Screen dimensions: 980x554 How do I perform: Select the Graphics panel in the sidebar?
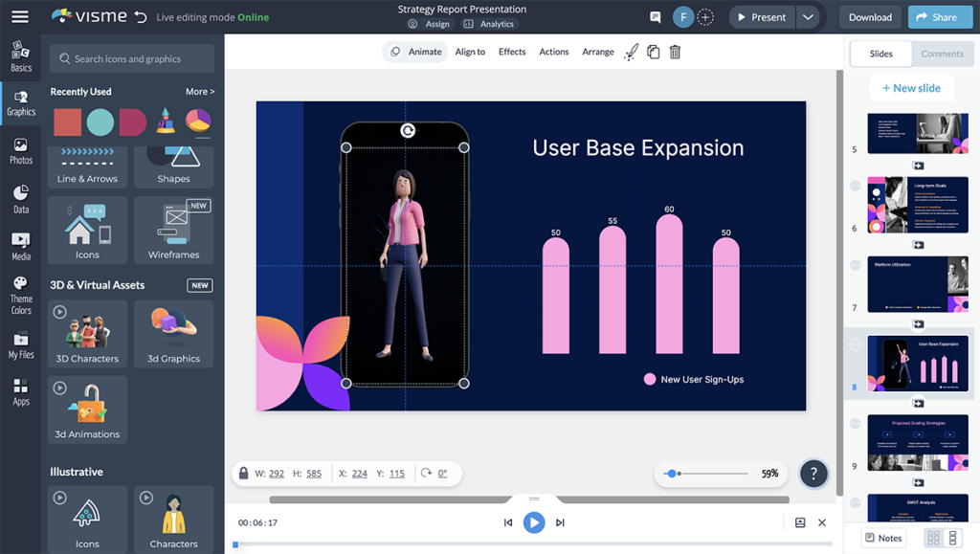pyautogui.click(x=20, y=103)
